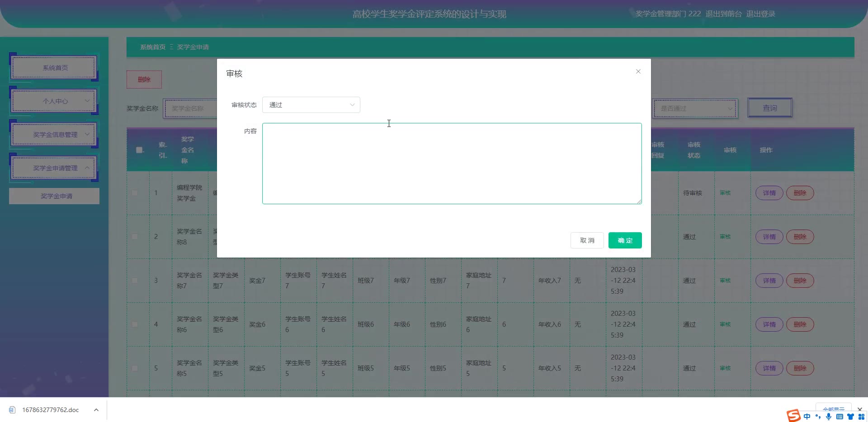Click the 删除 button above the search filters

(144, 80)
